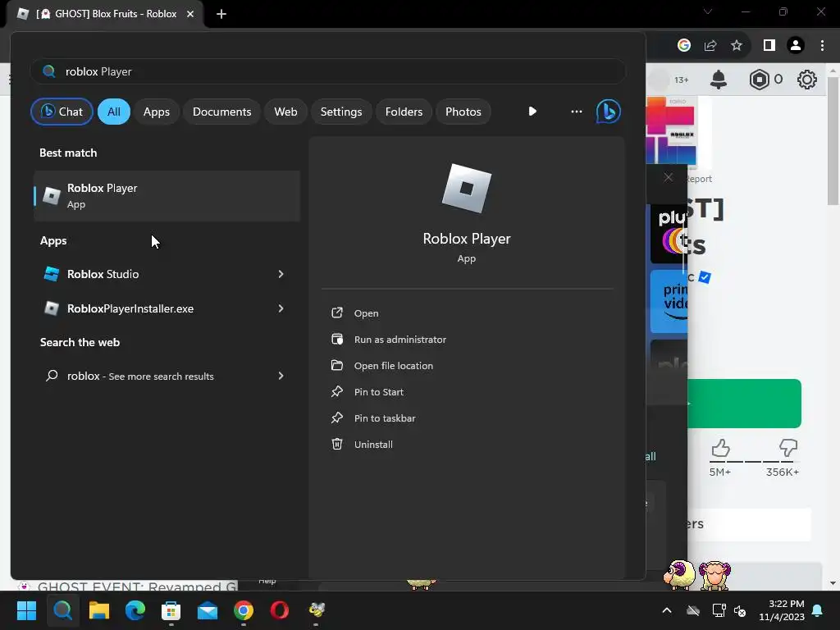Click the Open action icon
Viewport: 840px width, 630px height.
click(x=337, y=313)
